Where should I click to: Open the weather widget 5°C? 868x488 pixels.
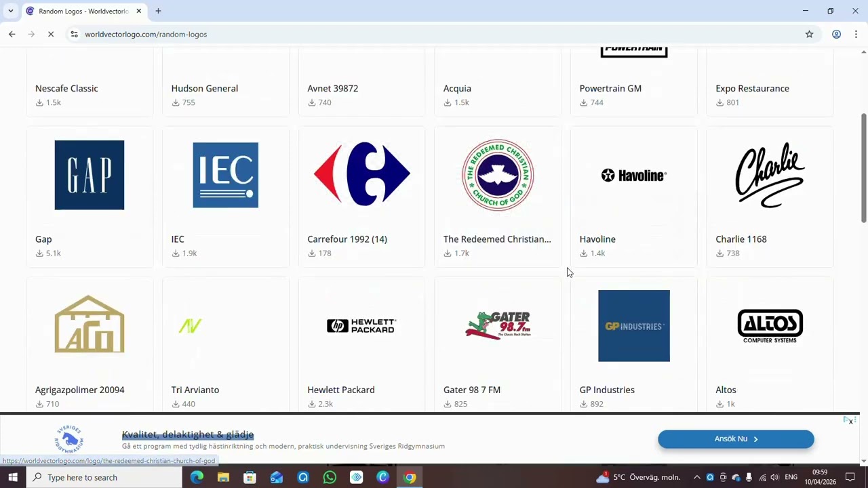pos(637,477)
